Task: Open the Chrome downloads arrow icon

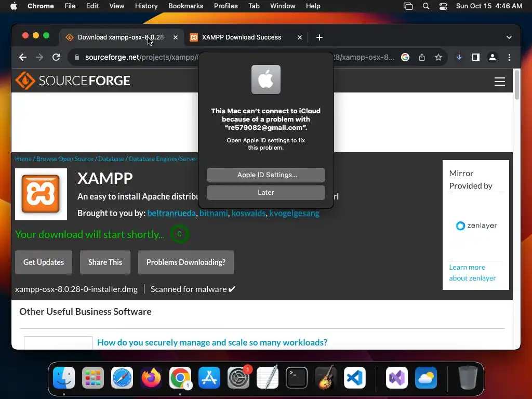Action: click(x=459, y=57)
